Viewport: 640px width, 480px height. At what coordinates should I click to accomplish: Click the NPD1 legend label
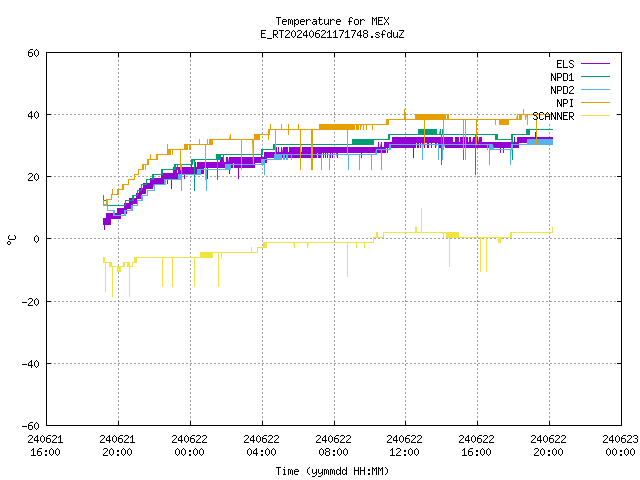click(562, 77)
